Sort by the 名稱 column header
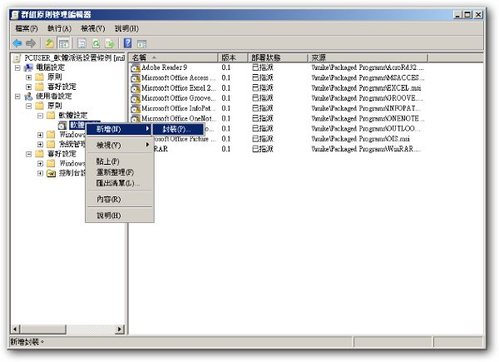This screenshot has height=362, width=499. [173, 58]
